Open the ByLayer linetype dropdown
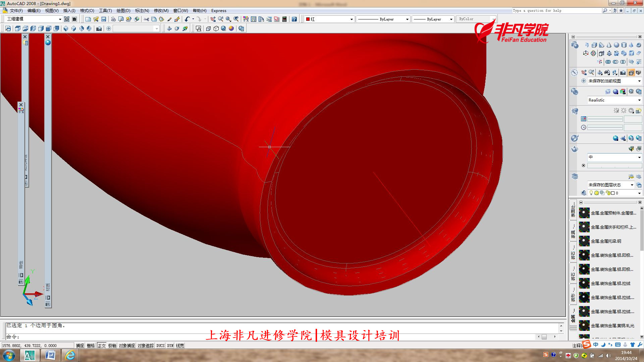This screenshot has height=362, width=644. pyautogui.click(x=383, y=19)
